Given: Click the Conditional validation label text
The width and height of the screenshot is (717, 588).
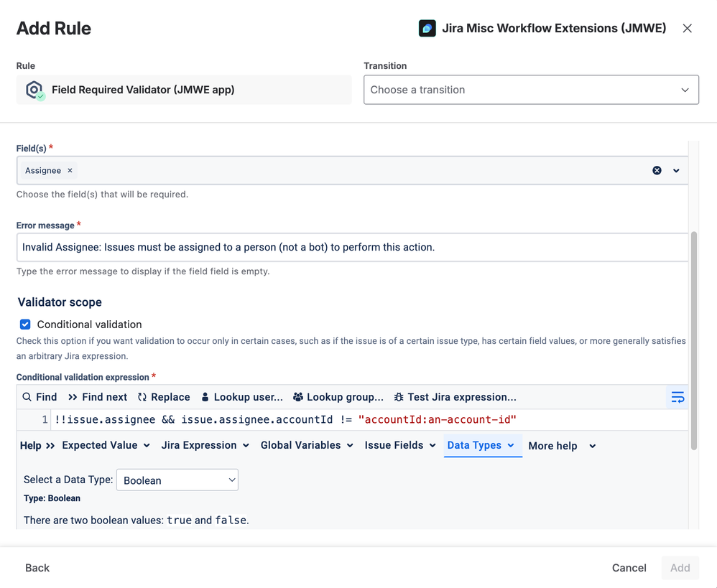Looking at the screenshot, I should click(90, 325).
